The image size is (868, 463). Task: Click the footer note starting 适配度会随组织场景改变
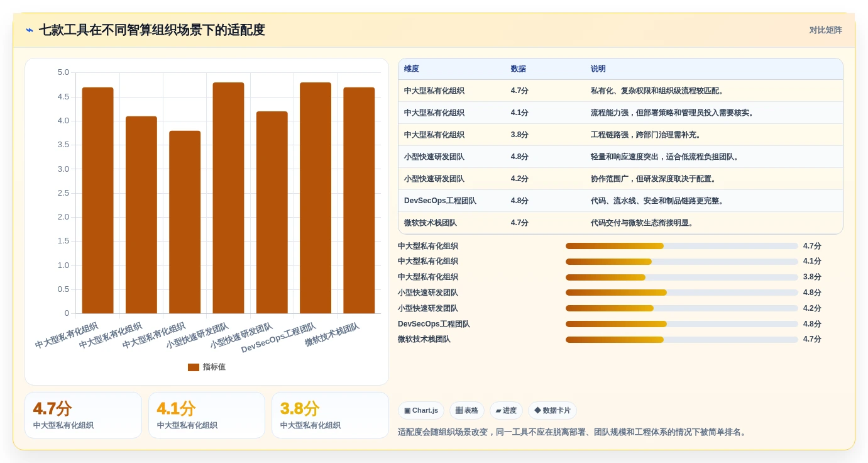point(573,432)
